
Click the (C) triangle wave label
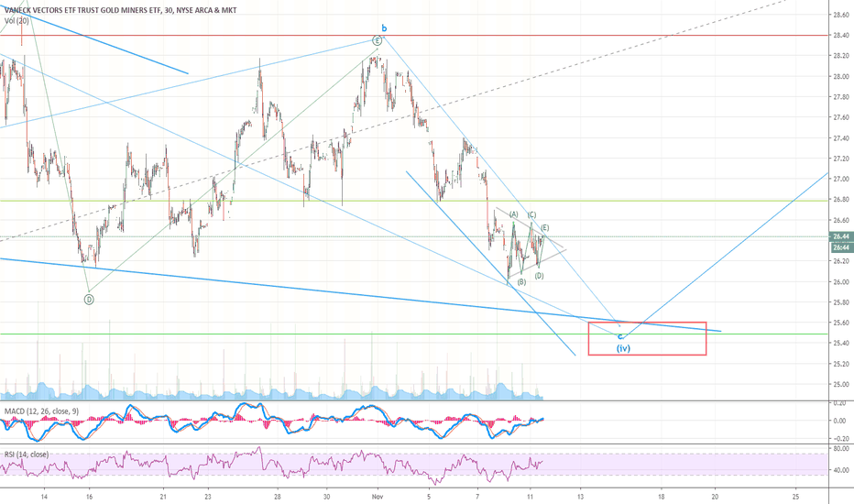point(532,214)
